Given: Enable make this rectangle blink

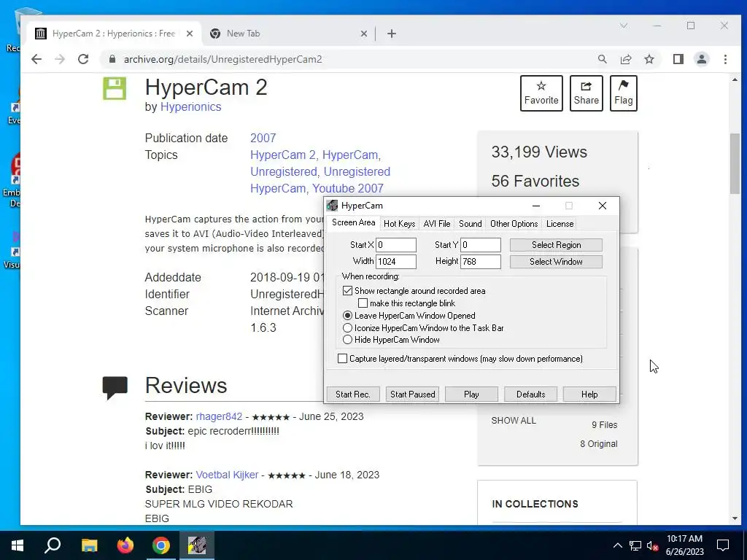Looking at the screenshot, I should click(x=363, y=303).
